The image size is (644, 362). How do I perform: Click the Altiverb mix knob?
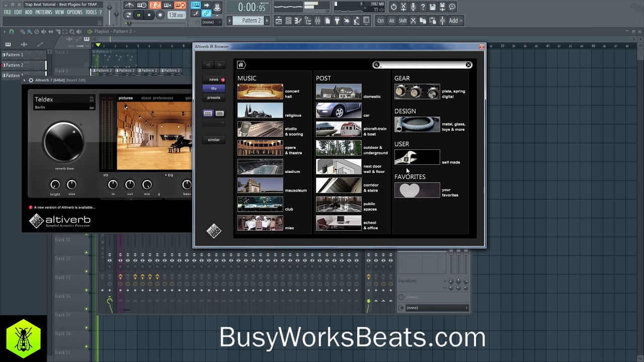tap(147, 185)
